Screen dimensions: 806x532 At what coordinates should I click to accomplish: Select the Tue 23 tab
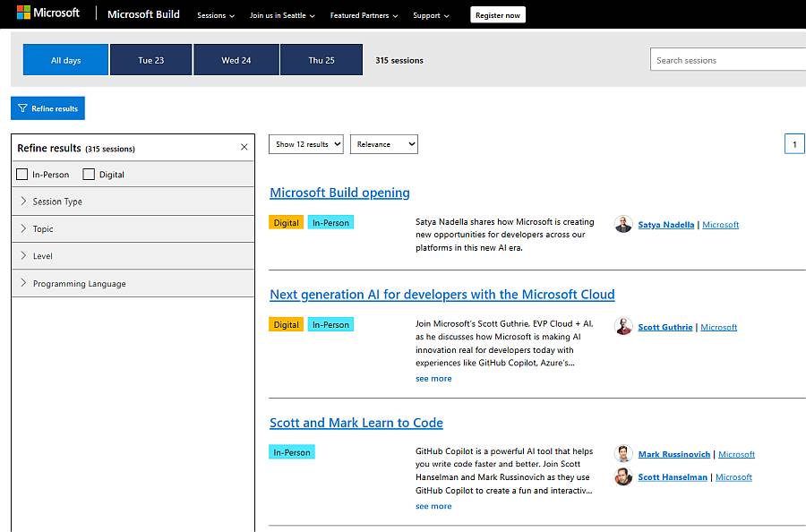[151, 60]
